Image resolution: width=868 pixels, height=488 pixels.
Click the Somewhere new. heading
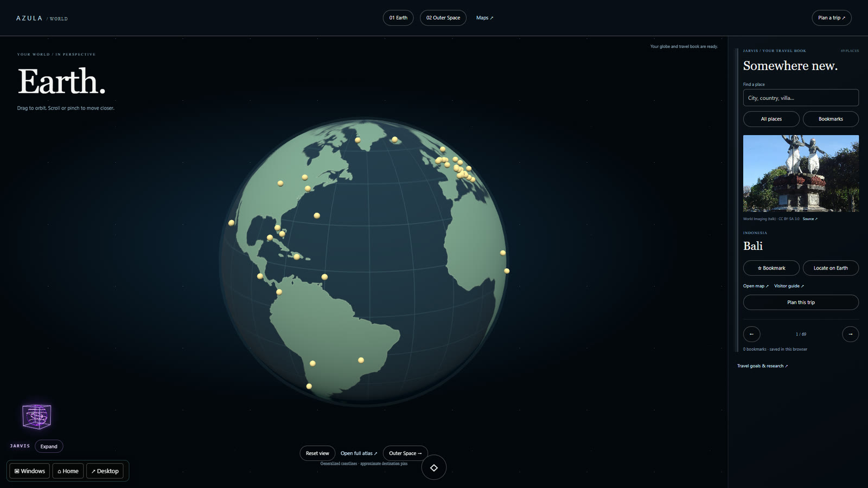(790, 66)
